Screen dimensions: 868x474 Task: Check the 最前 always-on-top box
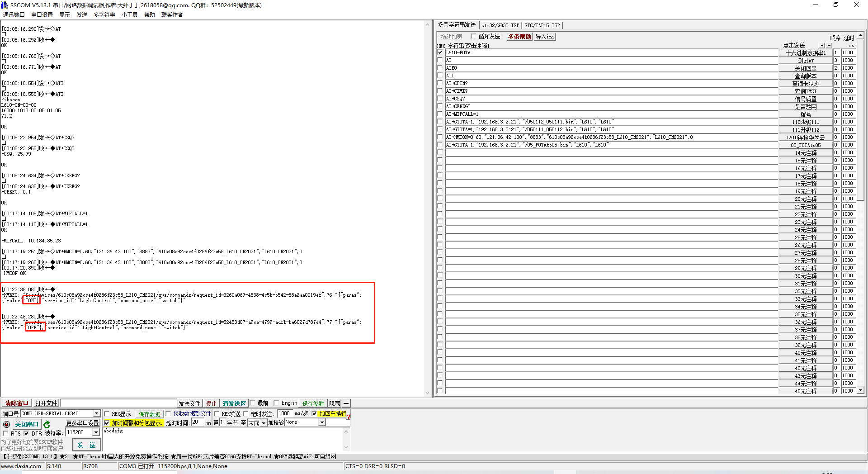pos(252,403)
